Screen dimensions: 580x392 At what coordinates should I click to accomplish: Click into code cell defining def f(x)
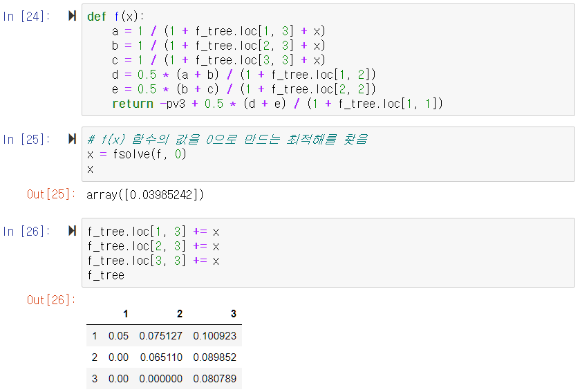click(328, 60)
